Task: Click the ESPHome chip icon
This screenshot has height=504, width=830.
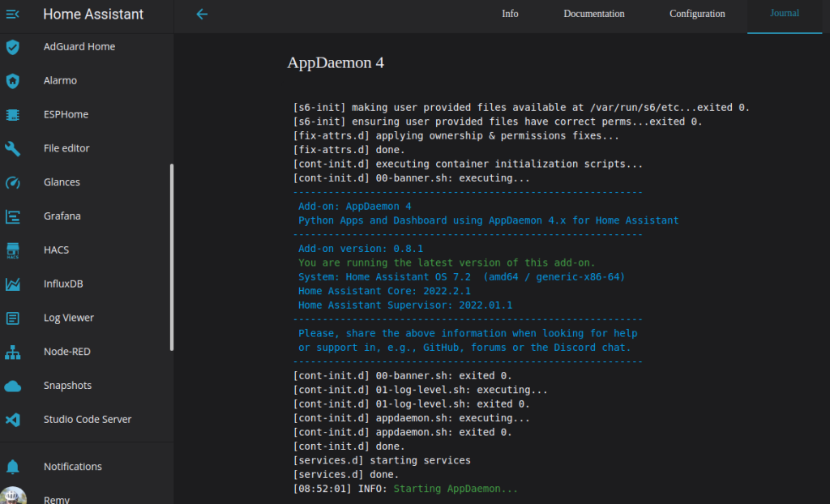Action: tap(13, 115)
